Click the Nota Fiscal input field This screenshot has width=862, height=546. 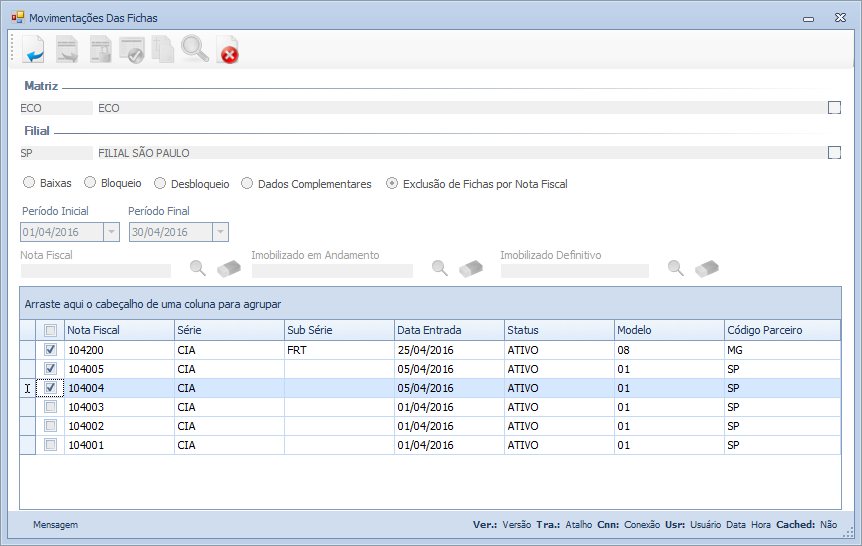tap(96, 270)
